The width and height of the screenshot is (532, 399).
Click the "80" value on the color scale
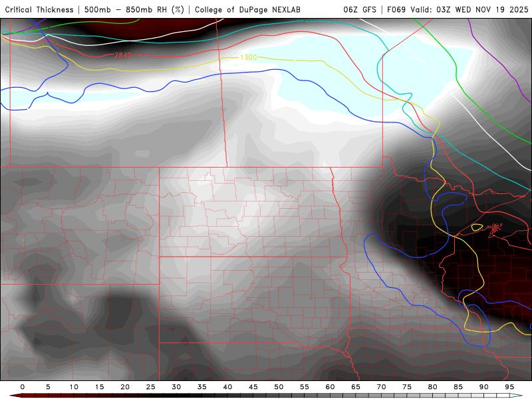point(432,387)
